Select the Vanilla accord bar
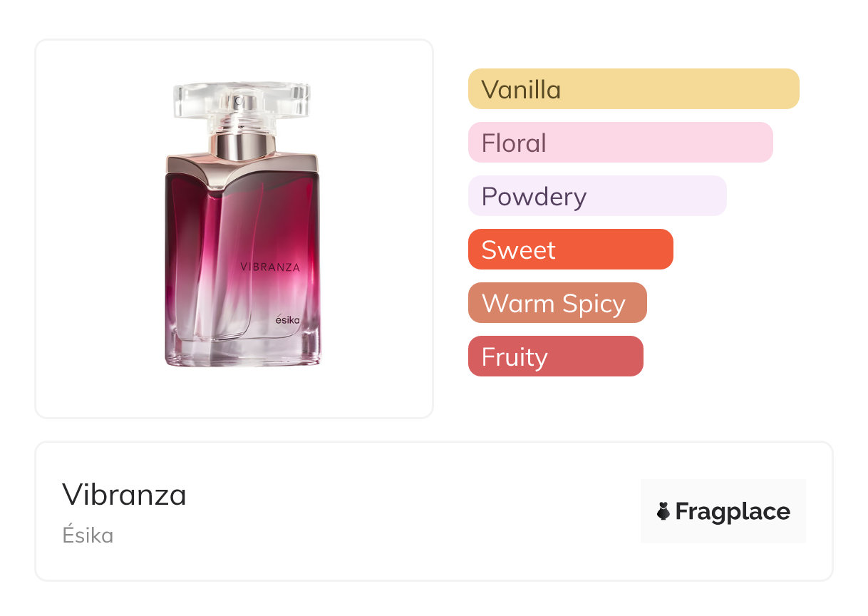 click(x=633, y=89)
